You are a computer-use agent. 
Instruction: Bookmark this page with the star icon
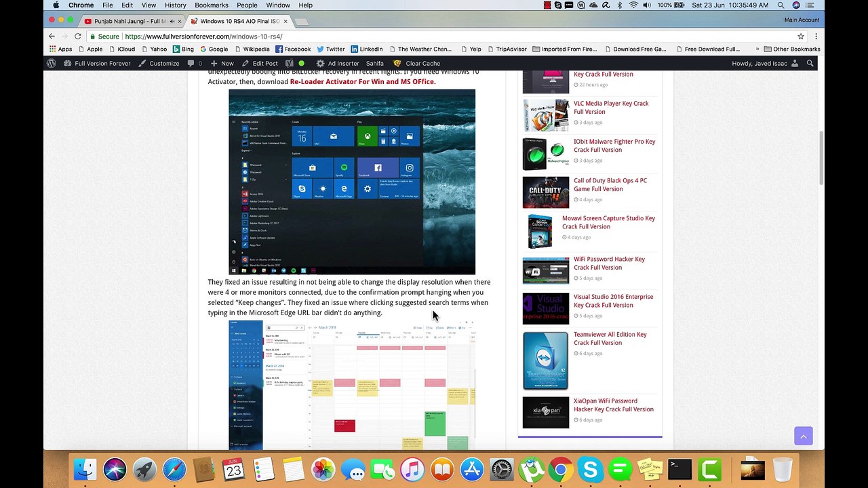tap(801, 36)
